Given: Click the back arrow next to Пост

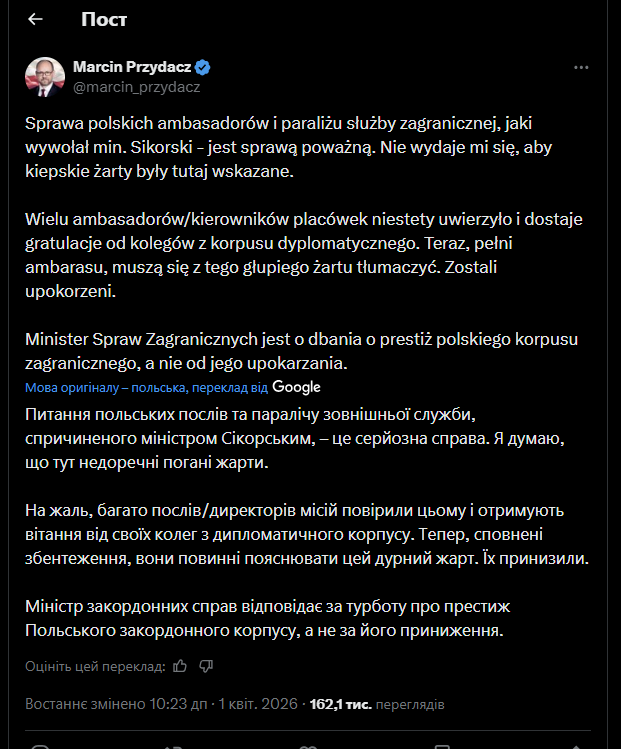Looking at the screenshot, I should tap(36, 19).
